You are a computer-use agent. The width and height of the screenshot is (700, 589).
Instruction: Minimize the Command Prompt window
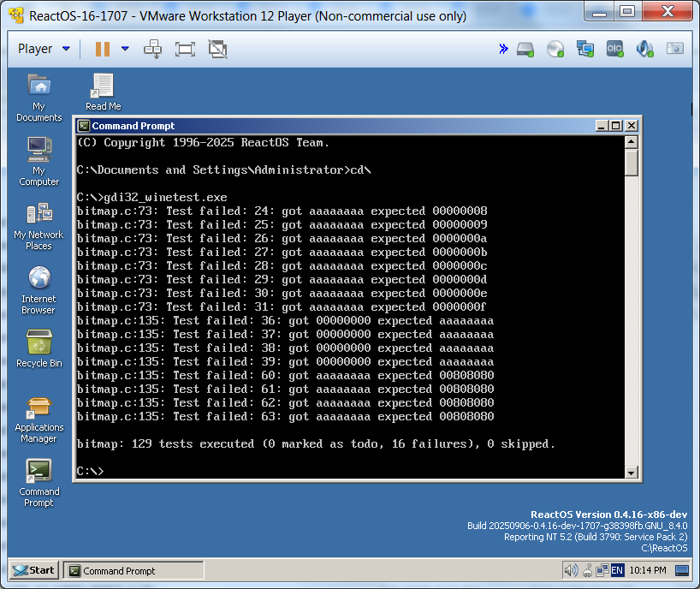pos(602,126)
